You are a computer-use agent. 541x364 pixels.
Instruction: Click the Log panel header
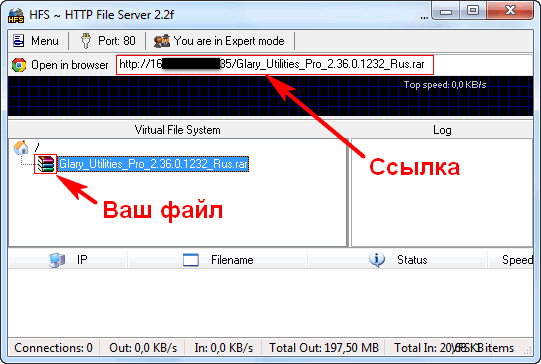point(442,130)
